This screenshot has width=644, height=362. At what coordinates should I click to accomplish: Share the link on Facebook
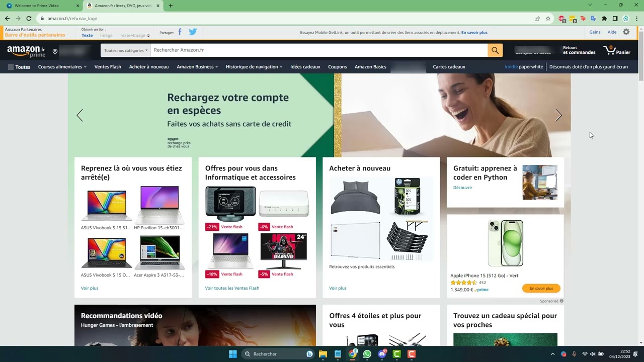click(x=180, y=32)
